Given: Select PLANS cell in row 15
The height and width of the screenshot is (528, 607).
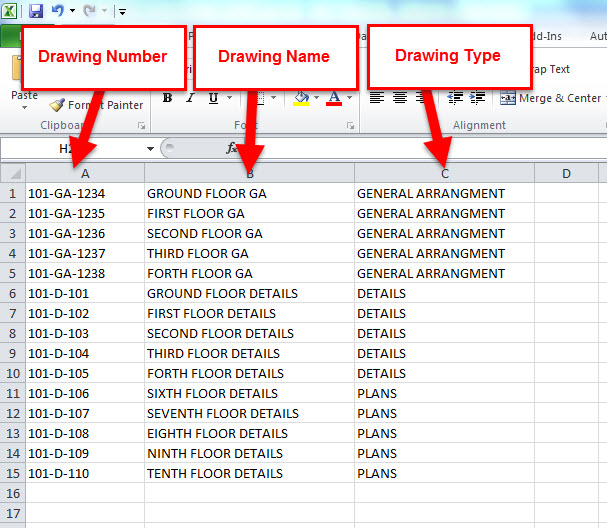Looking at the screenshot, I should (444, 473).
